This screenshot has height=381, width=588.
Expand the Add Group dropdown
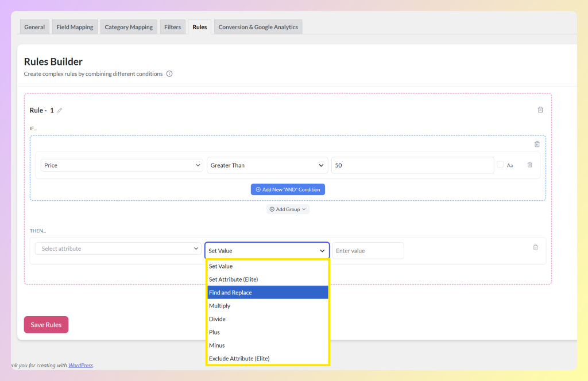288,209
